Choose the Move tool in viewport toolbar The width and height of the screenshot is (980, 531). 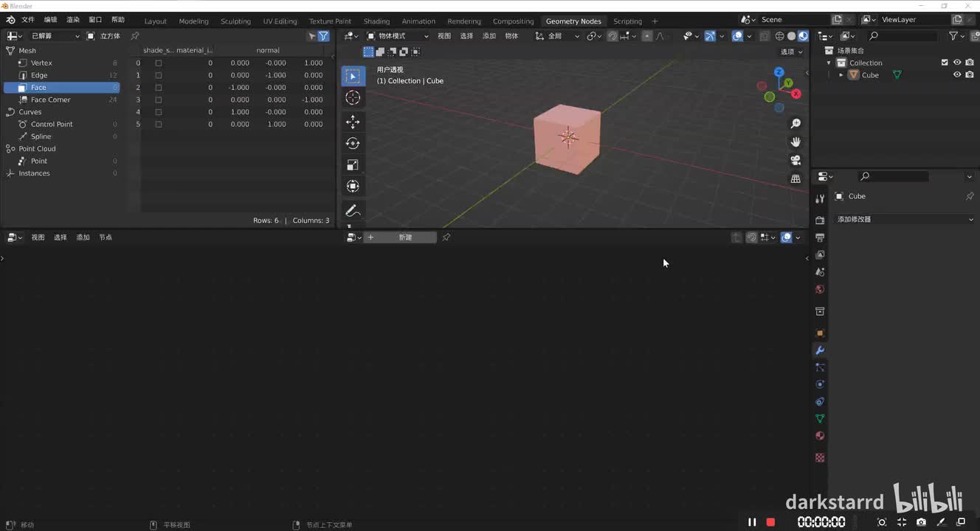point(353,122)
